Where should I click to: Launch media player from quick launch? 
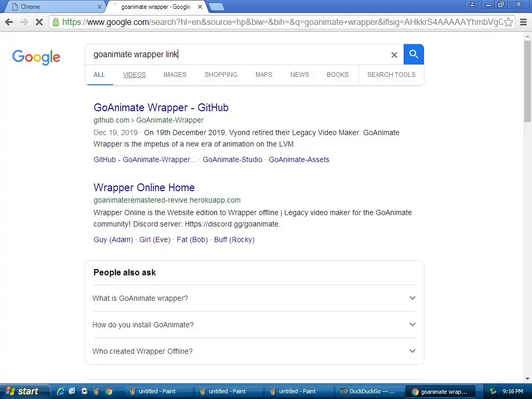click(85, 391)
